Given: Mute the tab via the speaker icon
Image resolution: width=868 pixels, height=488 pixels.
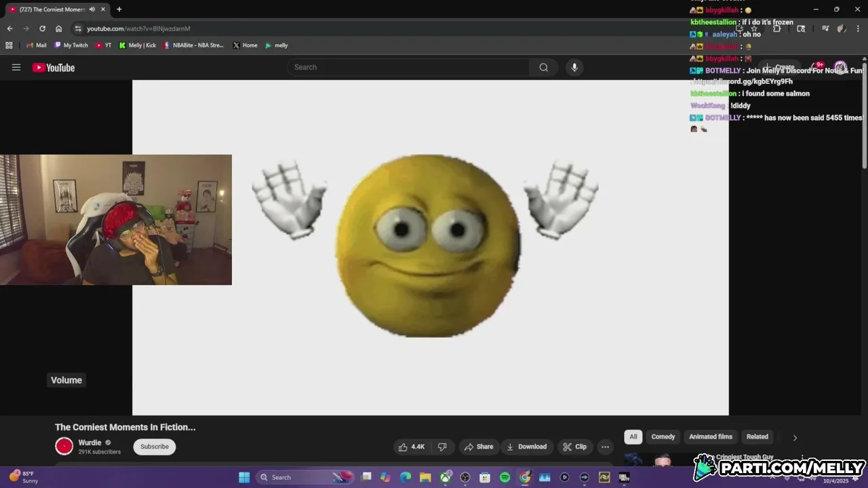Looking at the screenshot, I should point(92,9).
